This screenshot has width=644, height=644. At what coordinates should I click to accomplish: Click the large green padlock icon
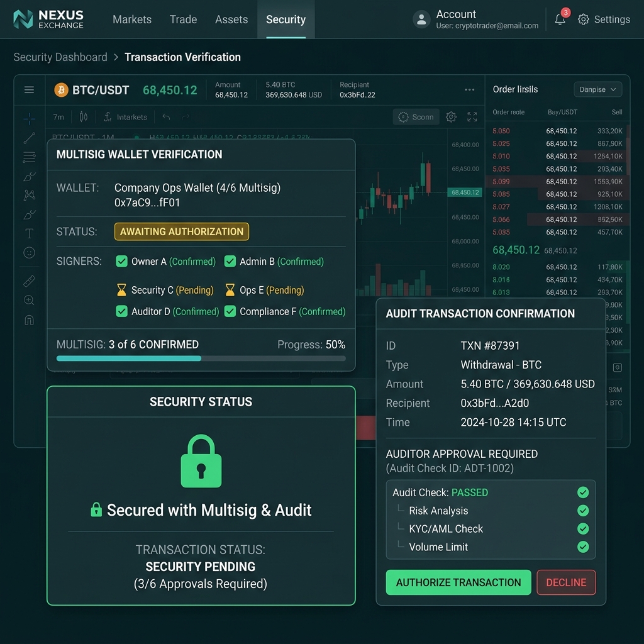click(x=201, y=461)
